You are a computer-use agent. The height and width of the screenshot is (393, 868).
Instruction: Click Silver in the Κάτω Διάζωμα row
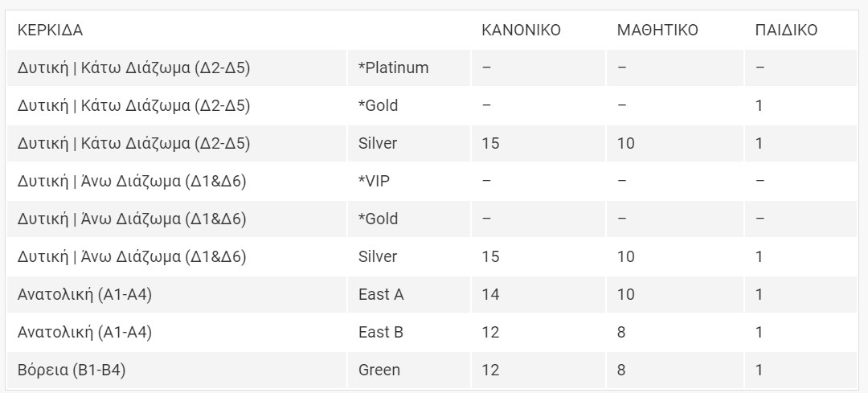(378, 143)
